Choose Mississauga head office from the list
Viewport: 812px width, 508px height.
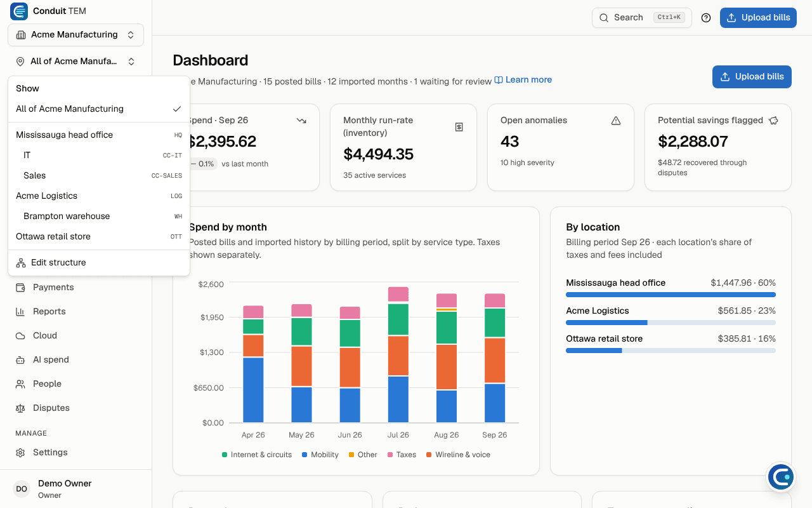click(x=99, y=135)
